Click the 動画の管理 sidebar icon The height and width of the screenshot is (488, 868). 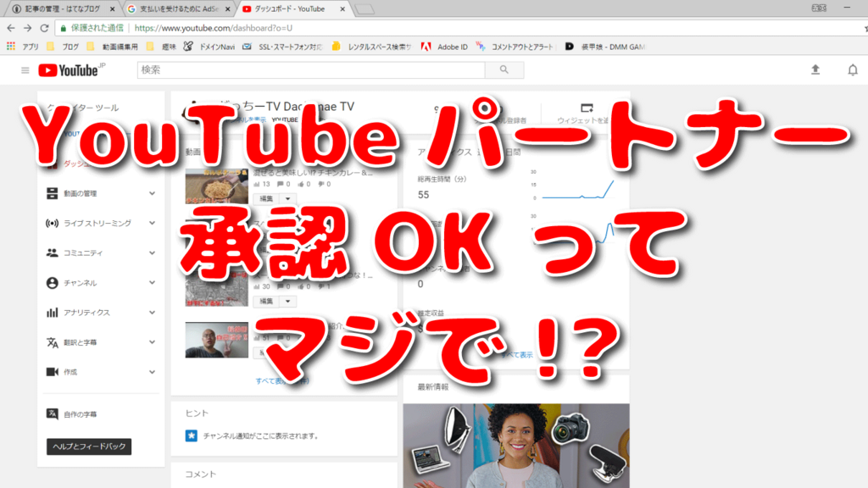click(52, 193)
